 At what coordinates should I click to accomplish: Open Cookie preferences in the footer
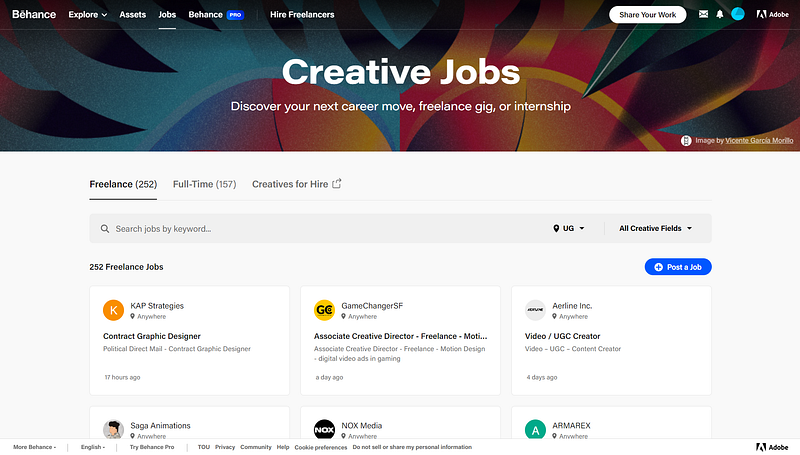(320, 447)
